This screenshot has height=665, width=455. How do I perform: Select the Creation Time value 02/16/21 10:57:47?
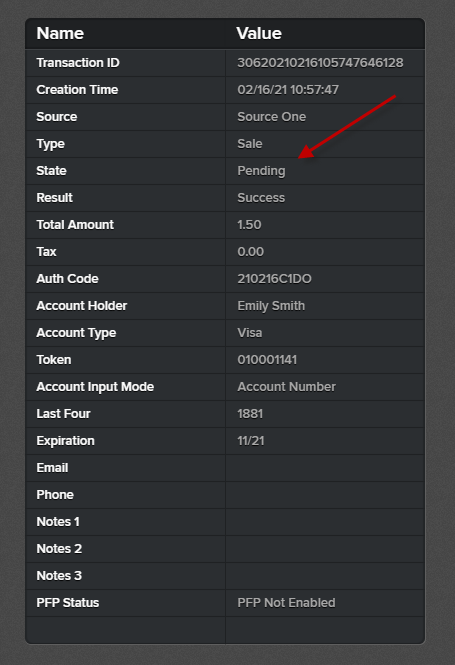[x=288, y=90]
